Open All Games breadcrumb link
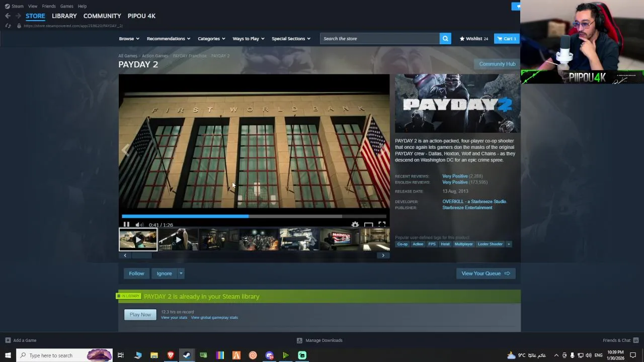Image resolution: width=644 pixels, height=362 pixels. coord(128,56)
